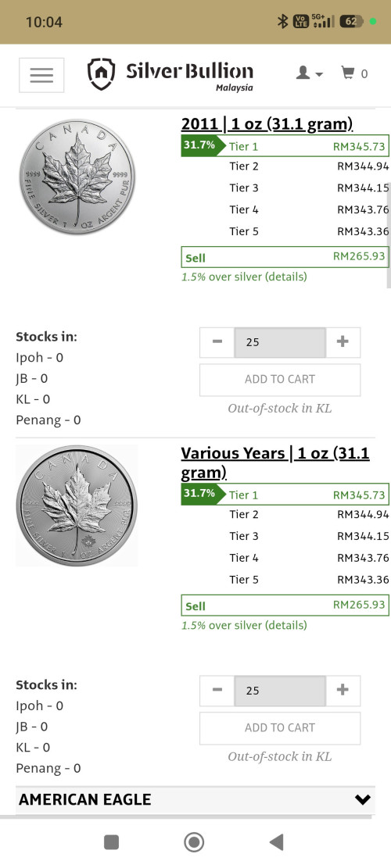
Task: Edit quantity field of 2011 coin
Action: [x=280, y=342]
